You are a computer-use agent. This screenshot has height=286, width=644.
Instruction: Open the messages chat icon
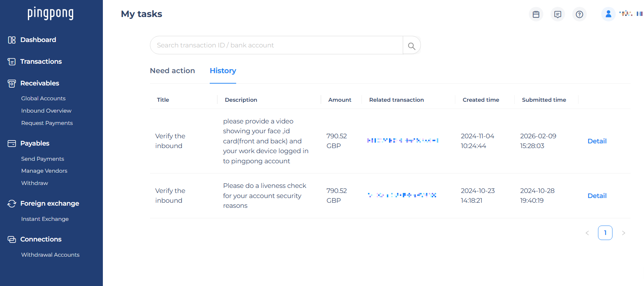click(x=558, y=14)
